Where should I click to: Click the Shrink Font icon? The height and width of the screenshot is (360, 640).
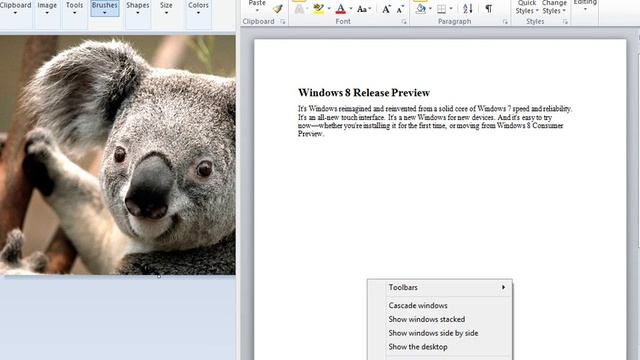[400, 9]
